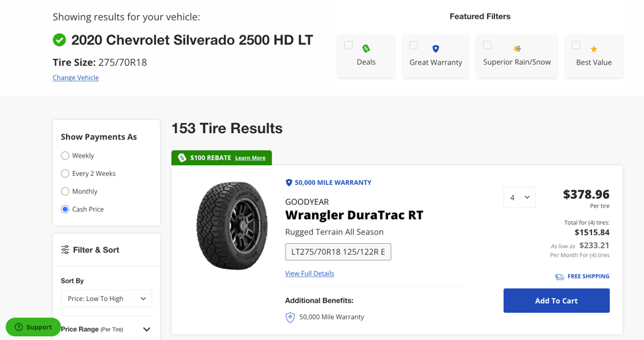Click the Filter & Sort sliders icon
The width and height of the screenshot is (644, 340).
tap(65, 250)
